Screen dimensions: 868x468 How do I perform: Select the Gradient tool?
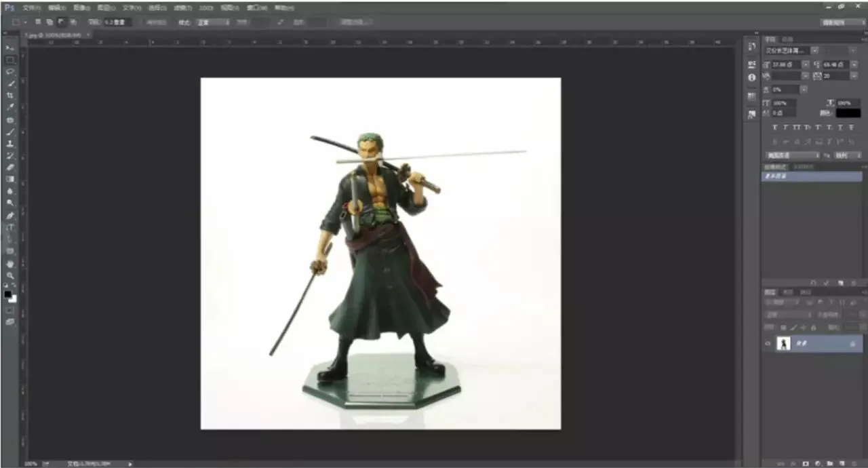tap(10, 179)
